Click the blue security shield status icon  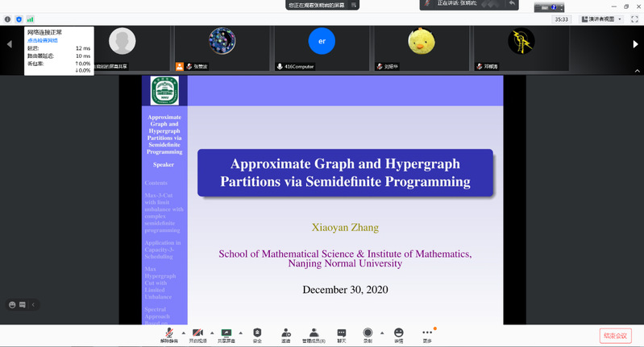pos(19,19)
